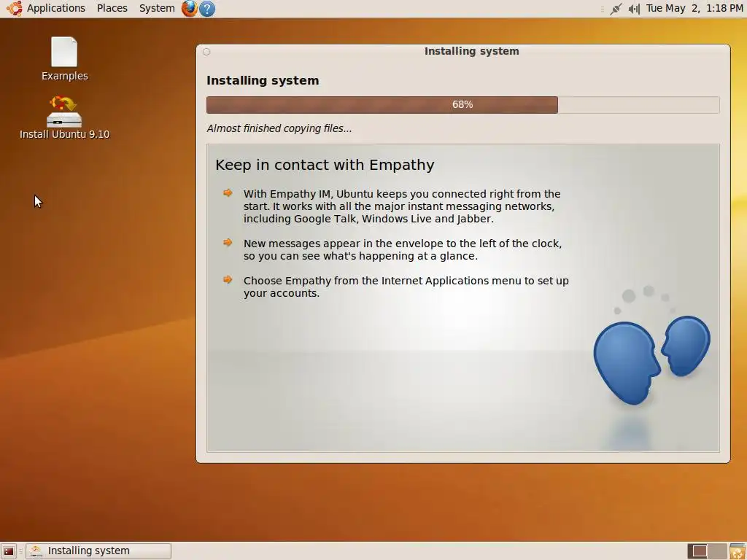Click the "New messages appear in the envelope" paragraph
This screenshot has height=560, width=747.
[x=403, y=249]
